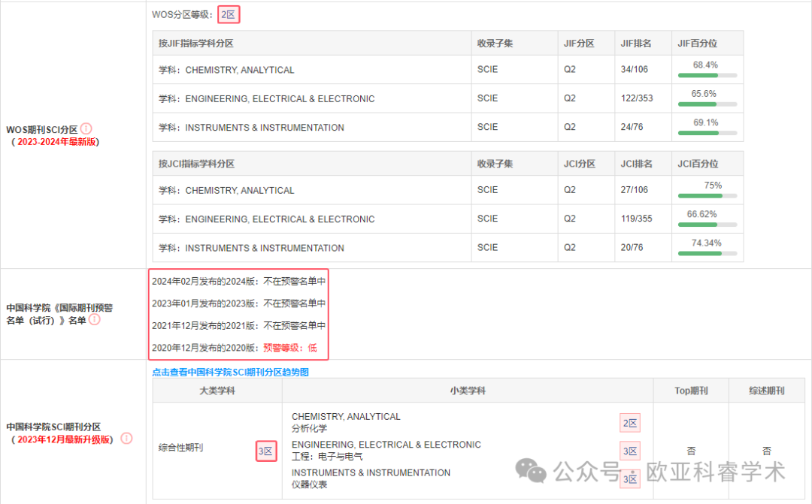Click the Top期刊 column header

pos(692,391)
